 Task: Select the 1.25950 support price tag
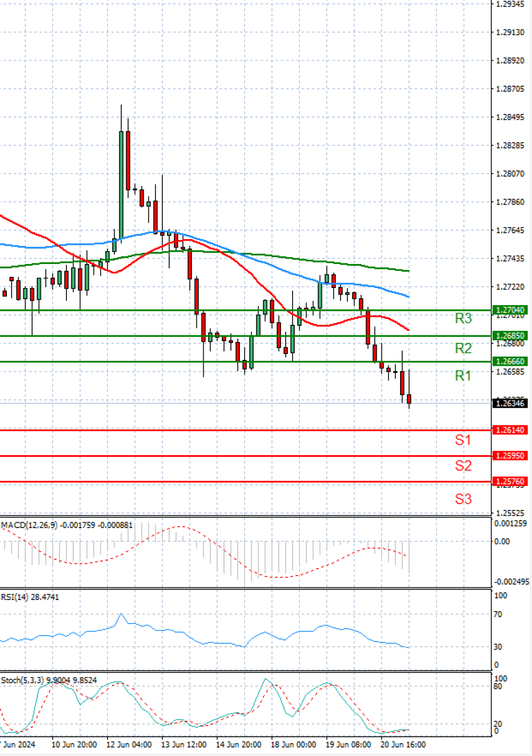[x=510, y=456]
